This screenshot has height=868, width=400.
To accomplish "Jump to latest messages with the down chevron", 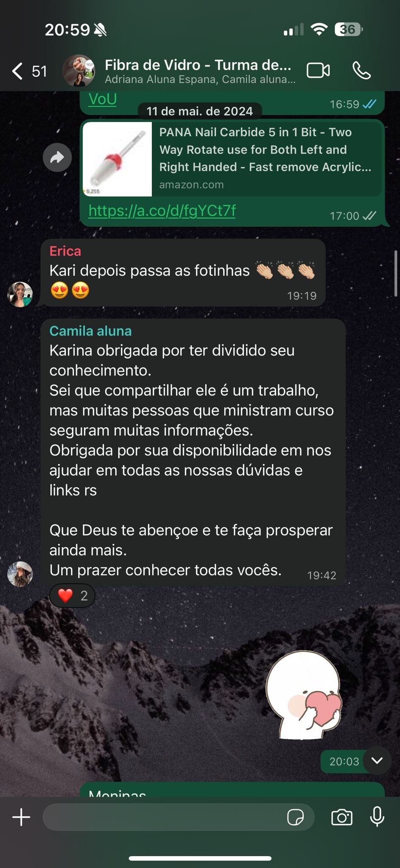I will click(x=377, y=760).
